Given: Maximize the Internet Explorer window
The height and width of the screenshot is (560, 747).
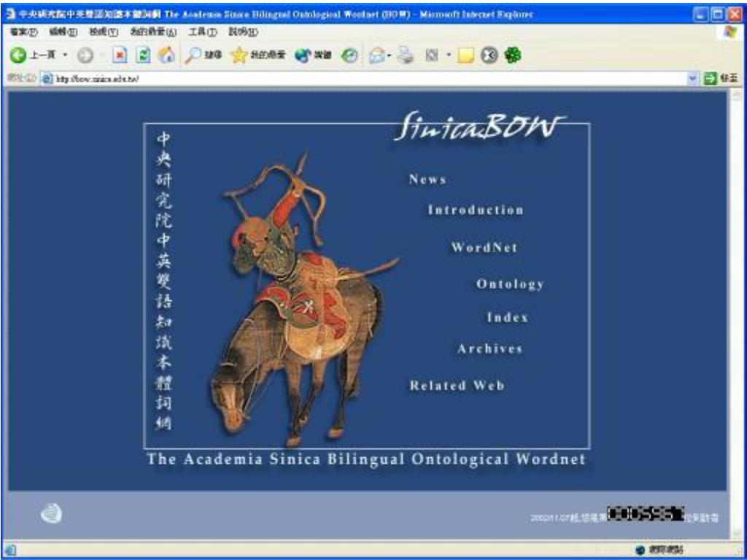Looking at the screenshot, I should (x=717, y=15).
